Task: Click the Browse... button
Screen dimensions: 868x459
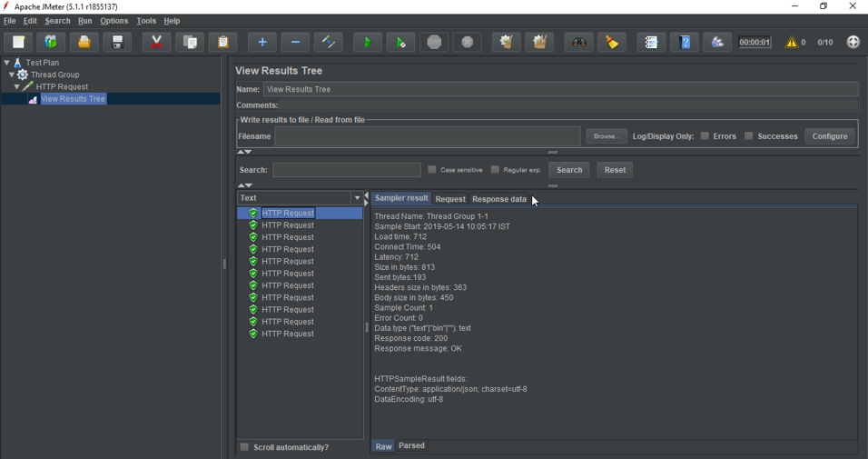Action: point(607,136)
